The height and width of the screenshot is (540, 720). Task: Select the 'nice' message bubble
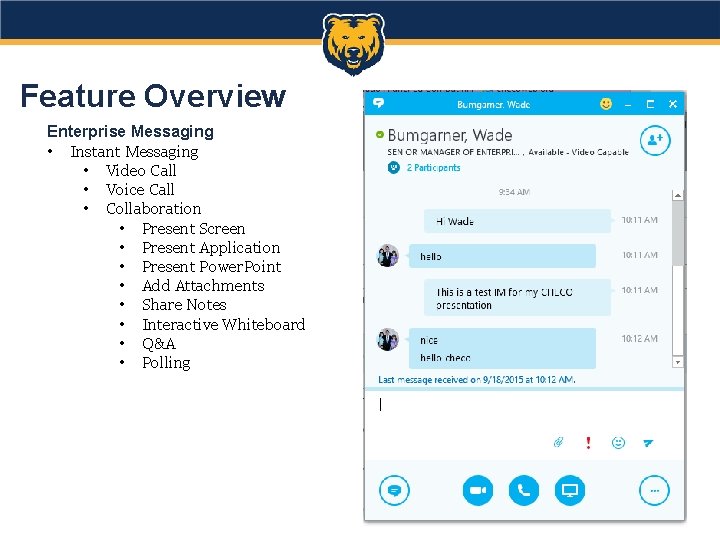pyautogui.click(x=502, y=348)
